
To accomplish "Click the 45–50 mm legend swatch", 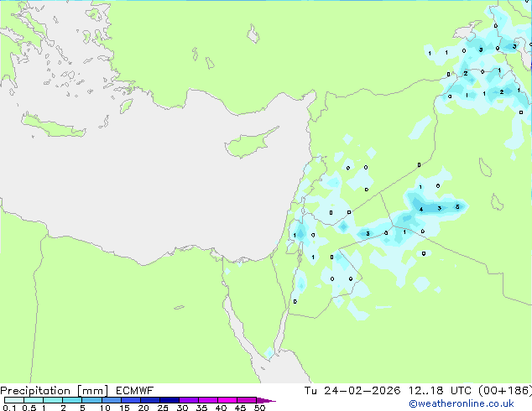I will (247, 400).
